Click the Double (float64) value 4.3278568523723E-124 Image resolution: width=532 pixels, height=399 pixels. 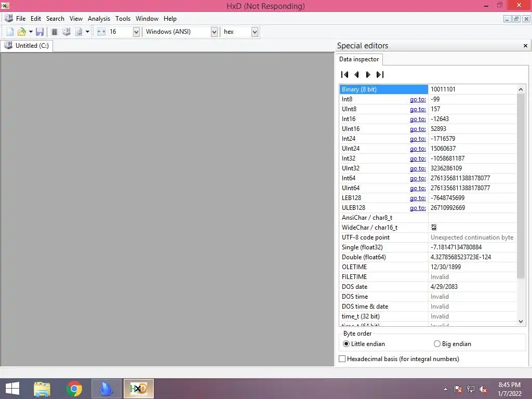pyautogui.click(x=461, y=257)
